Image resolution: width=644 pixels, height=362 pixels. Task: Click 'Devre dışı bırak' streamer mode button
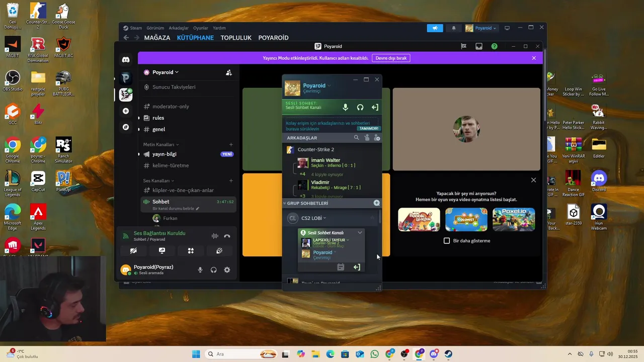pyautogui.click(x=391, y=58)
